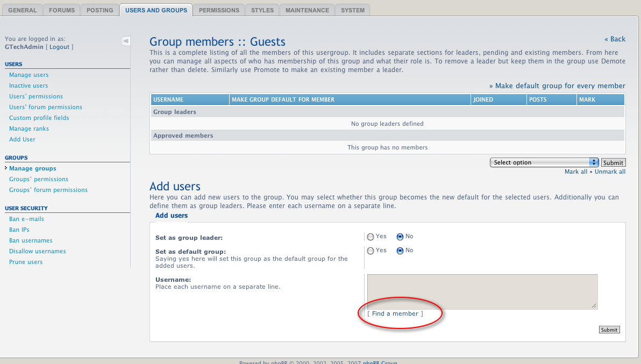Click the Unmark all link

tap(610, 172)
